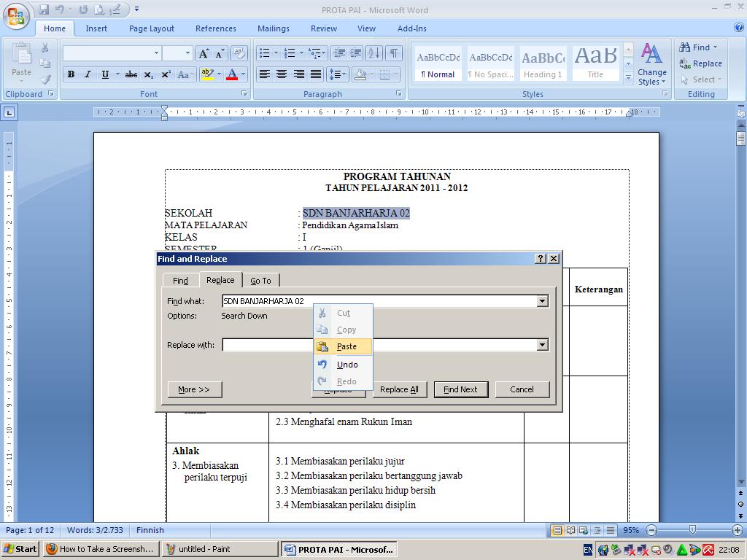This screenshot has width=747, height=560.
Task: Switch to Web Layout view
Action: pos(583,530)
